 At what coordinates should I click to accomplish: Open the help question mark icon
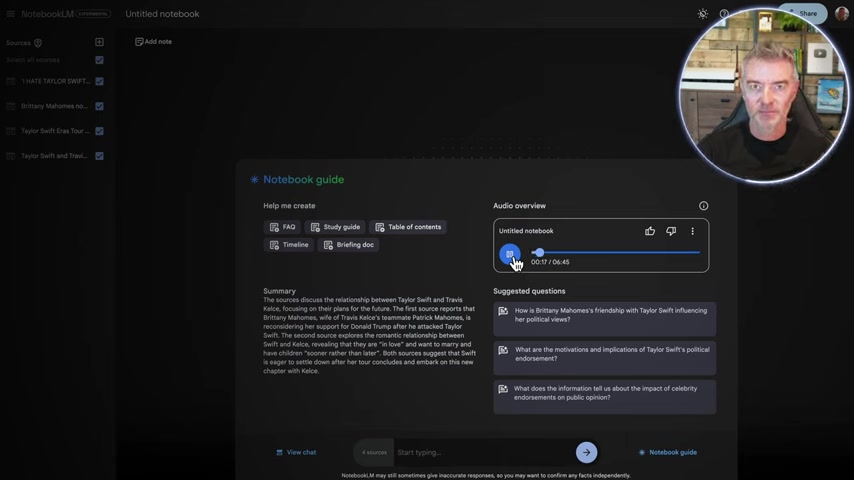tap(724, 14)
